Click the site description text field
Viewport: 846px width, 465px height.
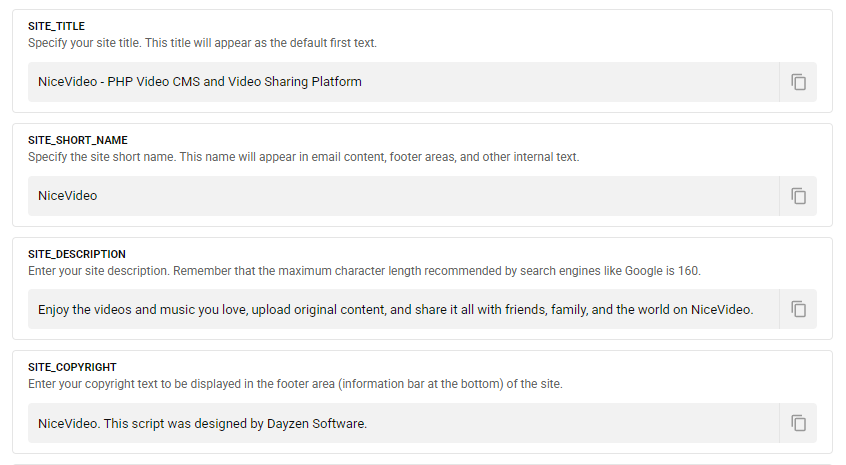[x=400, y=310]
